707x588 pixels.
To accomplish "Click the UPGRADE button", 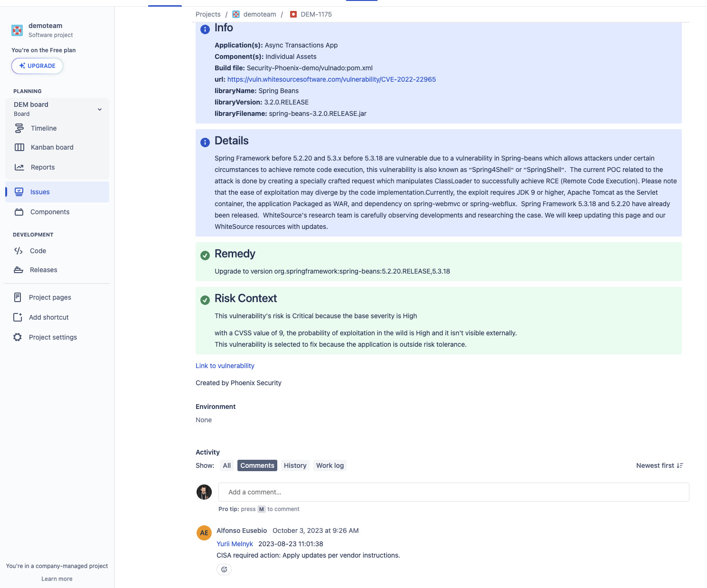I will click(37, 66).
